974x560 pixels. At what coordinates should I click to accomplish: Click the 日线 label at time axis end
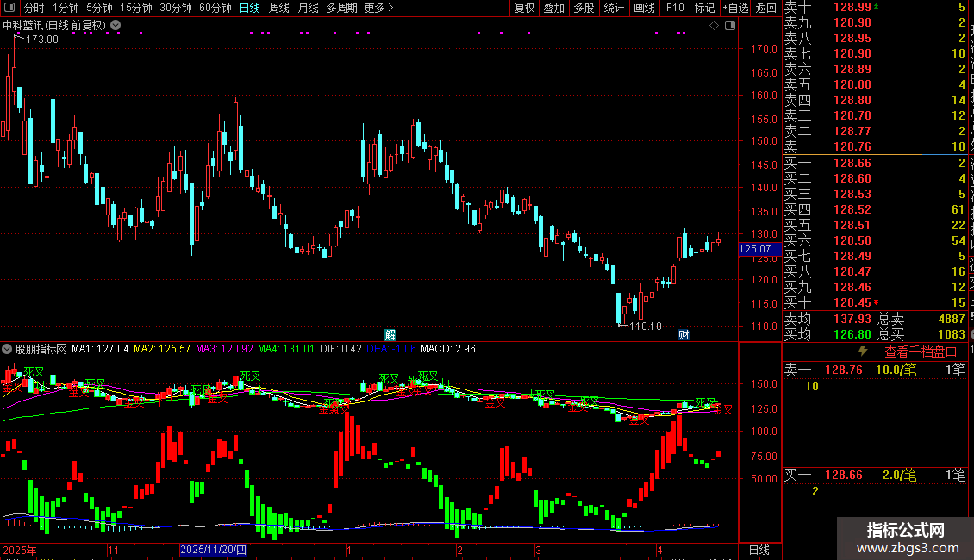tap(759, 550)
